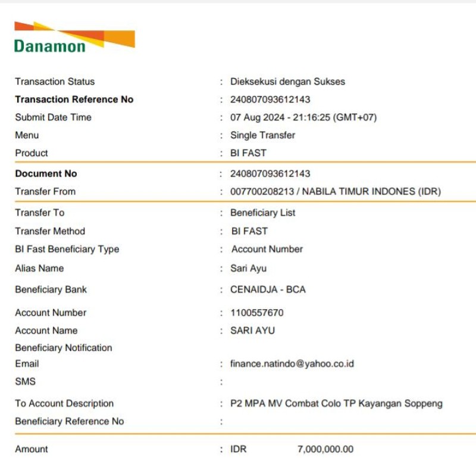The image size is (476, 464).
Task: Click the 'IDR' currency code beside Amount
Action: coord(239,449)
